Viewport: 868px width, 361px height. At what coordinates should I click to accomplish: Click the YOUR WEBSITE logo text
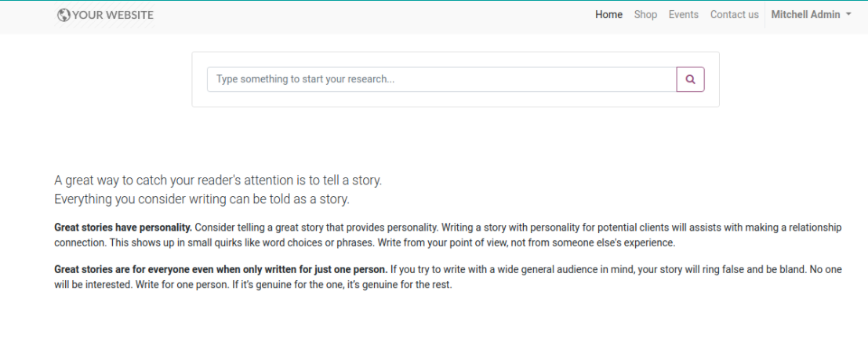click(x=113, y=15)
